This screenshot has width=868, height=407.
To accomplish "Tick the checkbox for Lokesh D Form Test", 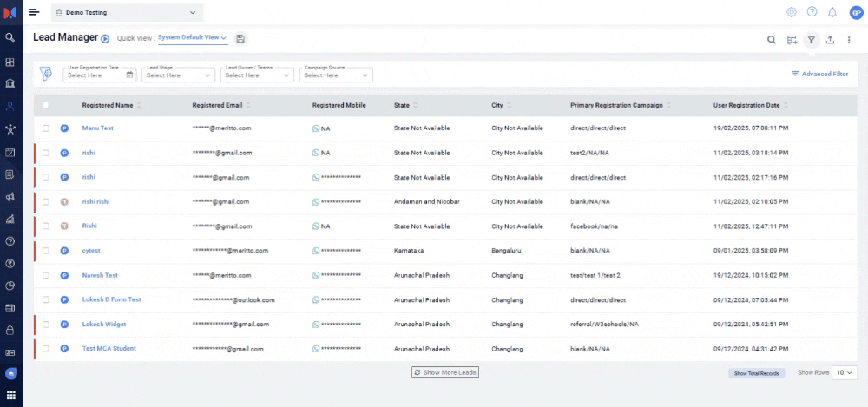I will click(45, 299).
